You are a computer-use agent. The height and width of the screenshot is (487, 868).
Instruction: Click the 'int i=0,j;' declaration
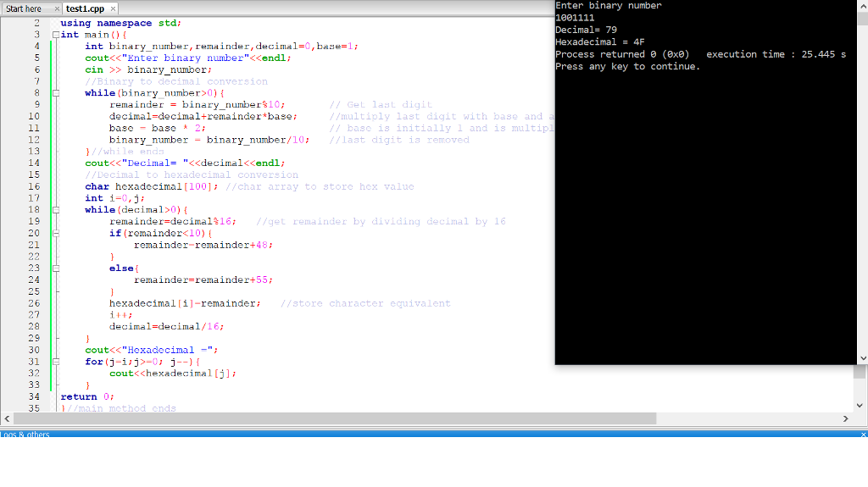tap(114, 198)
